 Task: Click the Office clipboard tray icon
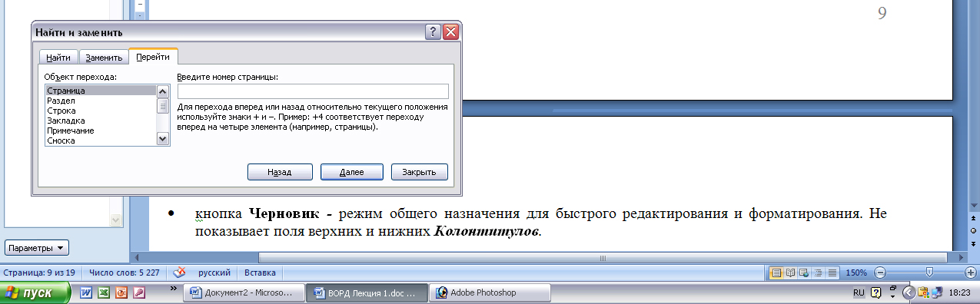[923, 292]
